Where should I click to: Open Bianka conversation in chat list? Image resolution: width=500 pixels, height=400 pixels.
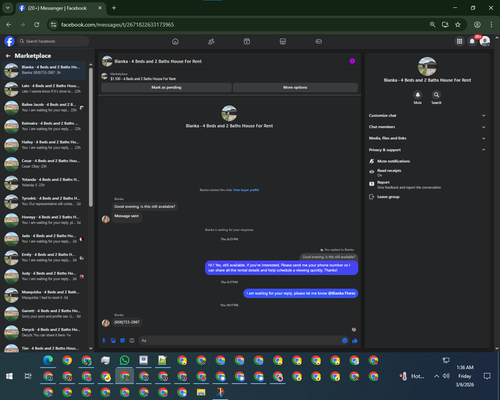point(44,70)
